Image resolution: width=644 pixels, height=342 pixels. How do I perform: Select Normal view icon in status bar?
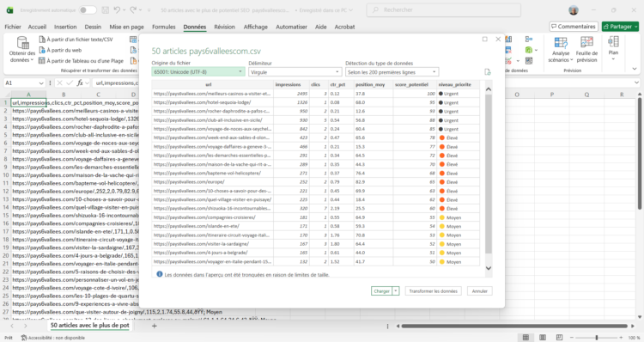tap(526, 338)
